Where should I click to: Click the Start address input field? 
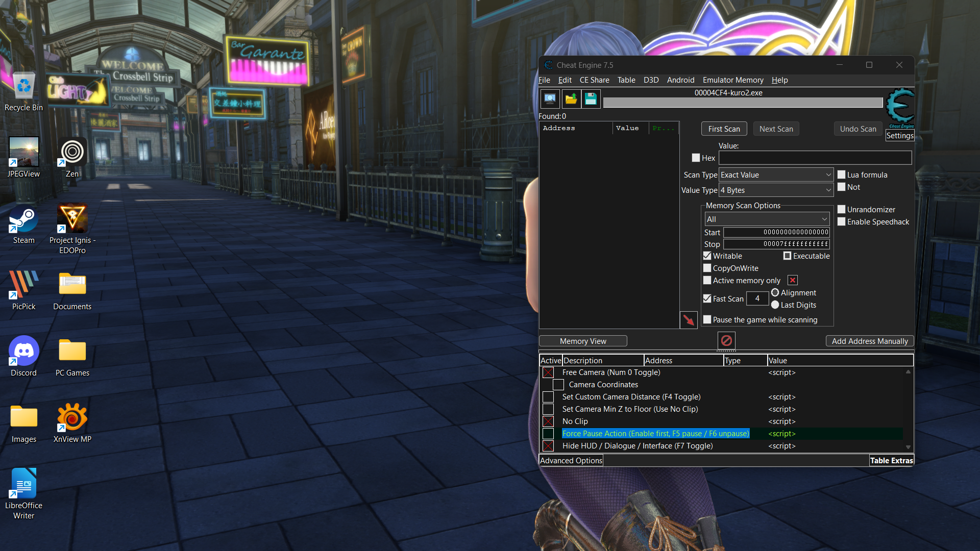[x=776, y=232]
